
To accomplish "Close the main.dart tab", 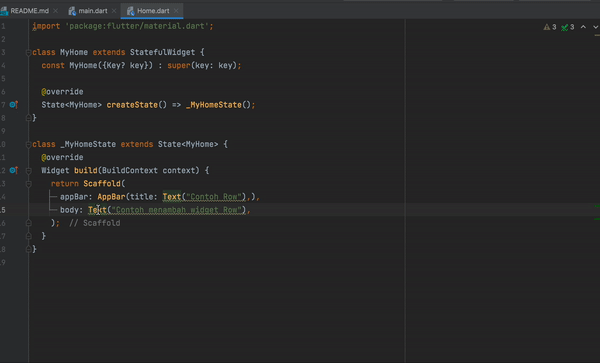I will click(114, 11).
